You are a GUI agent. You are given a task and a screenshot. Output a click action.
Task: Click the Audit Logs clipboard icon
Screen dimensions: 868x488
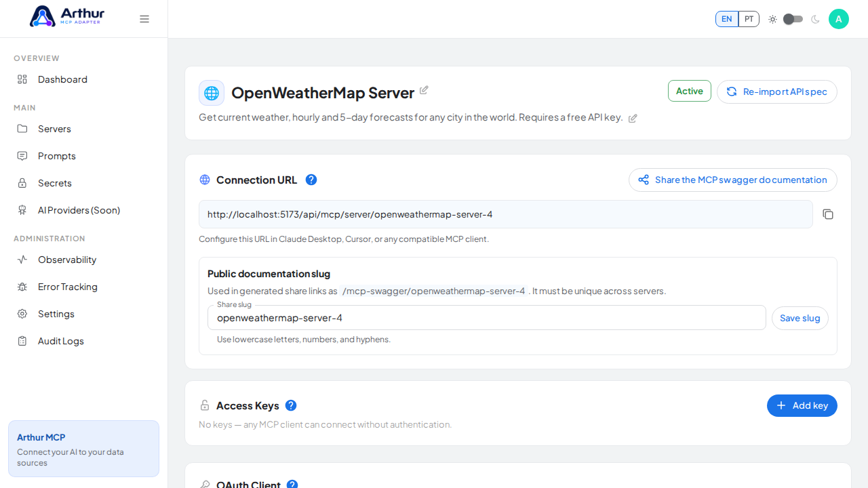(x=22, y=341)
